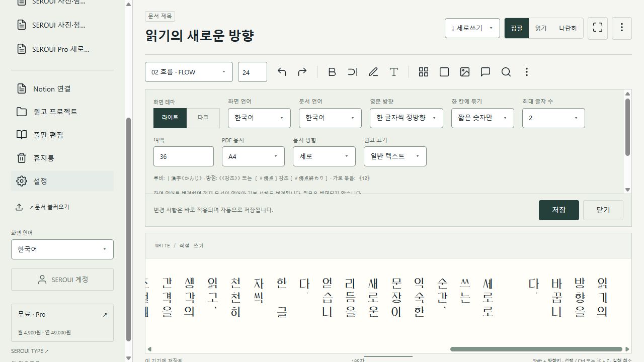Click the settings panel vertical scrollbar thumb
Screen dimensions: 644x362
click(x=628, y=127)
